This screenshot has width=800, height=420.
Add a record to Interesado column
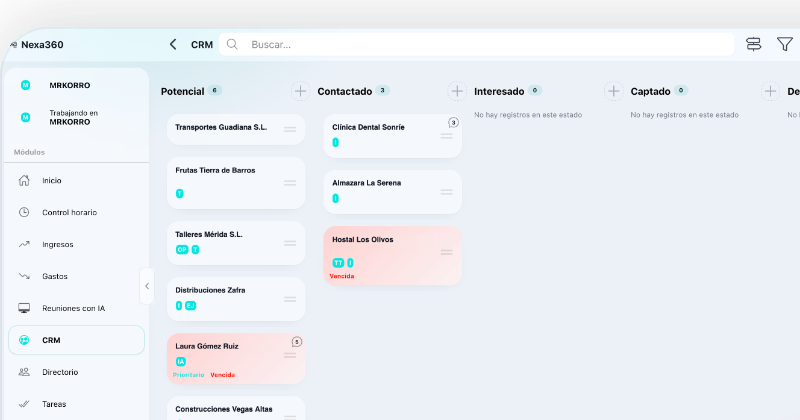pyautogui.click(x=614, y=91)
